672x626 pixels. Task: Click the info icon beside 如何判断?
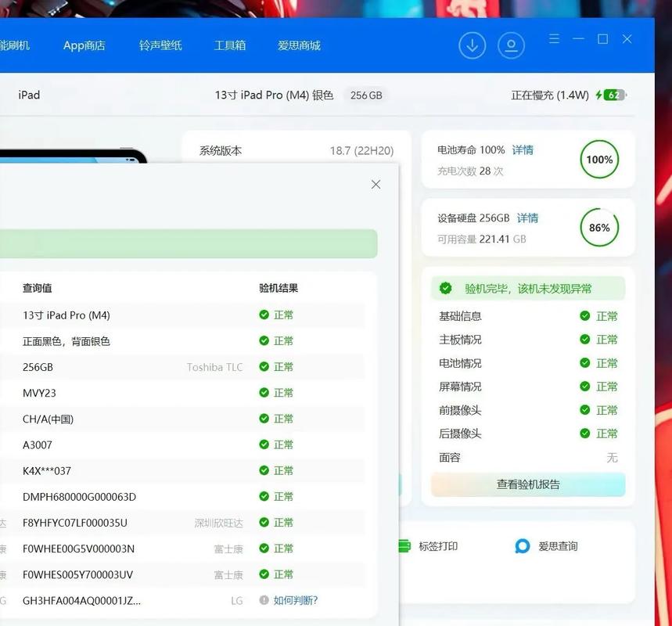(264, 600)
